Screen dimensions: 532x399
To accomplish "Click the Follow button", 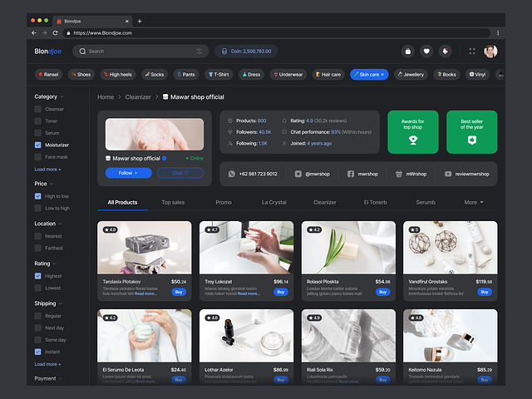I will click(x=128, y=173).
